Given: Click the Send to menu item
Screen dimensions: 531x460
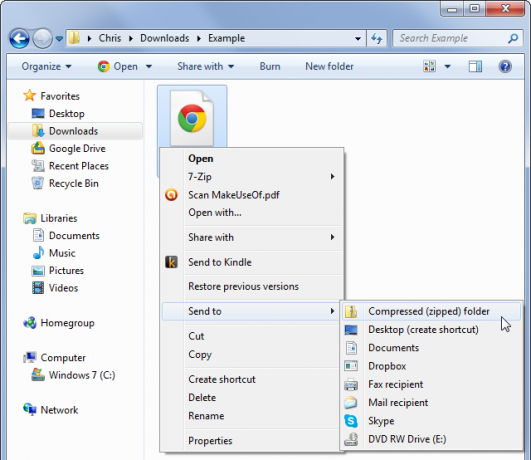Looking at the screenshot, I should point(251,311).
